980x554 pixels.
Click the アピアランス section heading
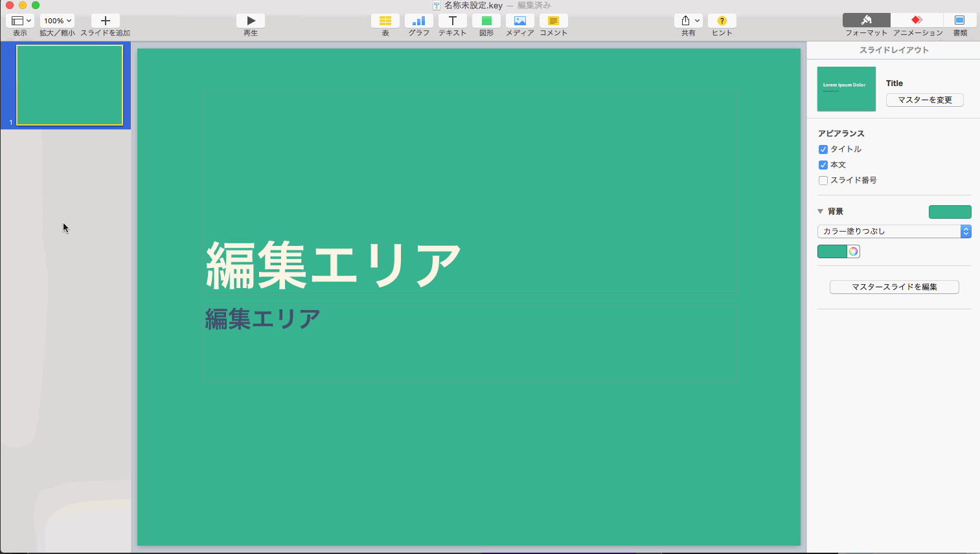point(841,133)
